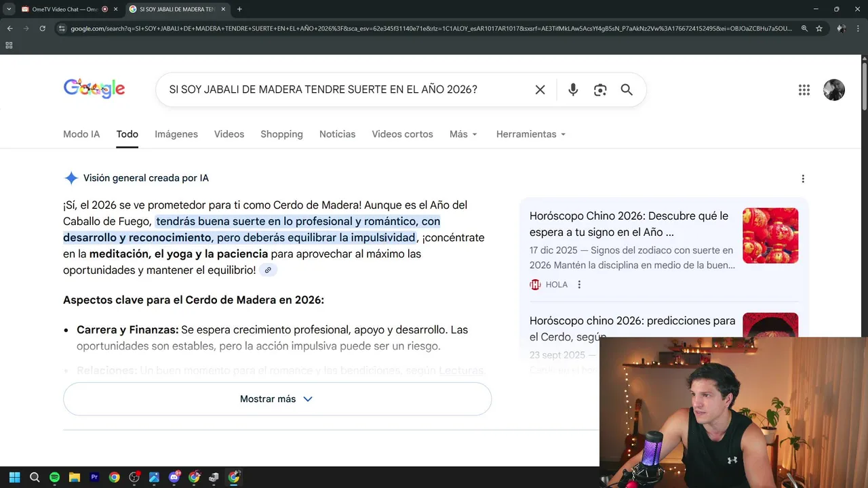View site information icon in address bar
This screenshot has width=868, height=488.
62,28
